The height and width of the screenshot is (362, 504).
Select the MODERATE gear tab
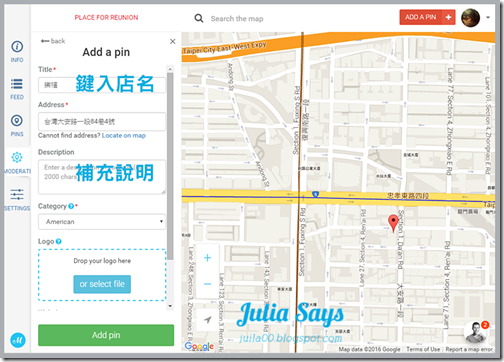[x=17, y=163]
